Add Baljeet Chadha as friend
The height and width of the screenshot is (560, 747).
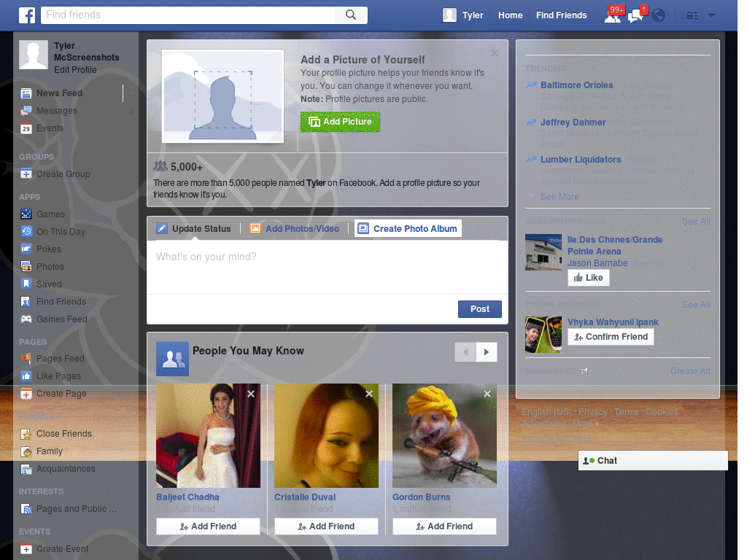(208, 526)
